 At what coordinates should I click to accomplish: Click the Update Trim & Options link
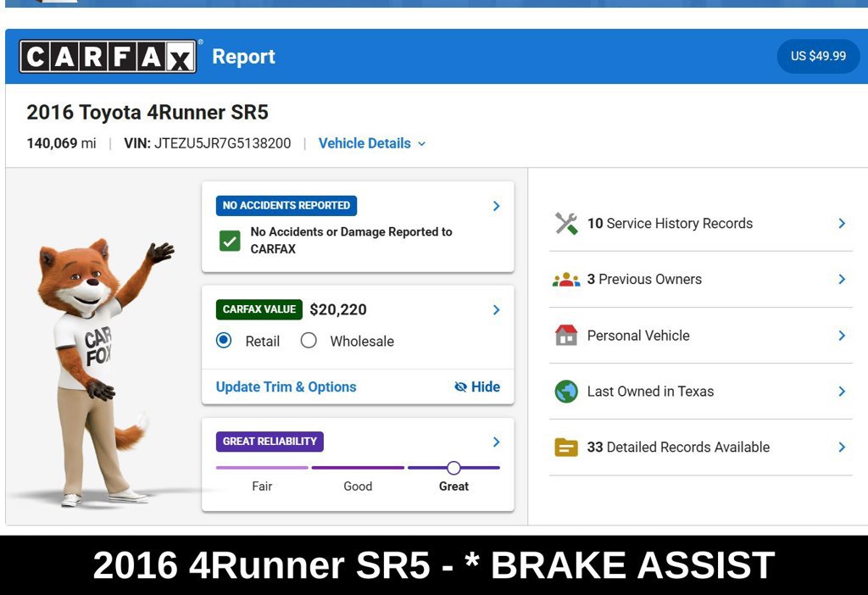[x=286, y=386]
